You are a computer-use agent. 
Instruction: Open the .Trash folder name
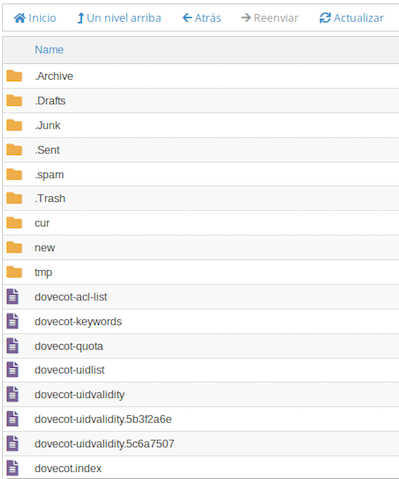pos(50,199)
